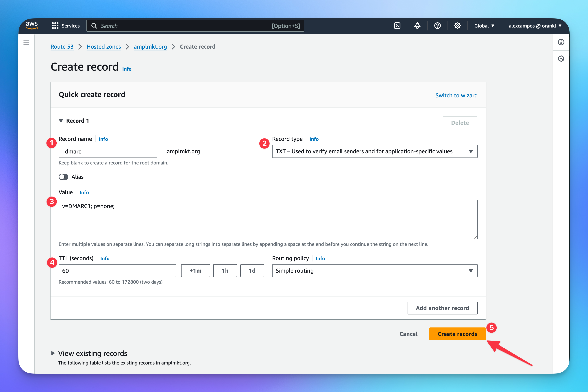Screen dimensions: 588x392
Task: Enable the Alias toggle
Action: click(x=63, y=177)
